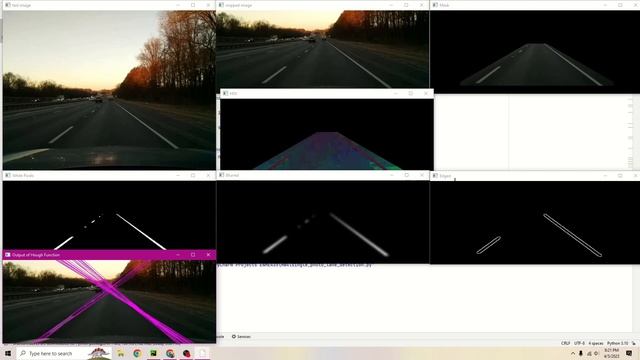Minimize the Mask window

[605, 5]
